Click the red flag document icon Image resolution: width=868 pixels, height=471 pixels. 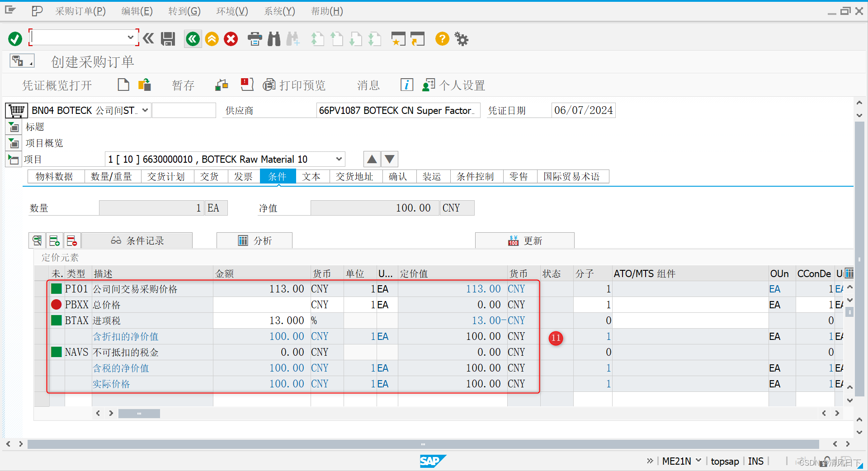pyautogui.click(x=247, y=85)
